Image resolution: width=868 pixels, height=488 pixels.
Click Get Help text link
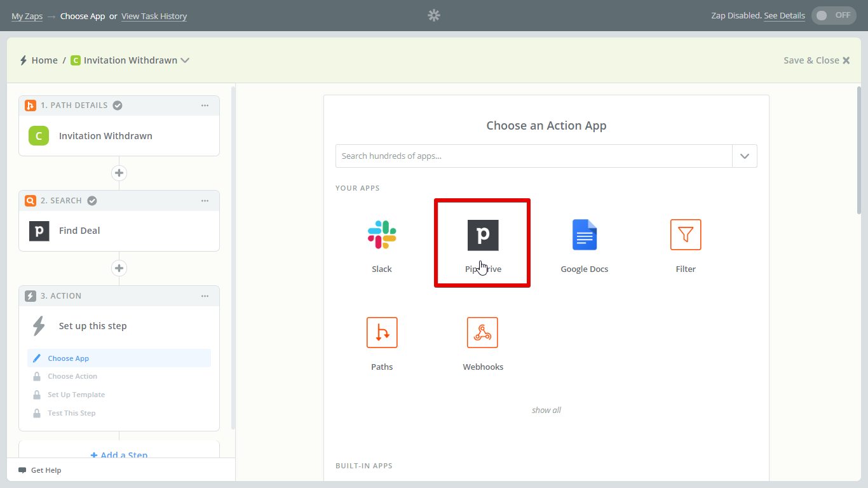[46, 470]
